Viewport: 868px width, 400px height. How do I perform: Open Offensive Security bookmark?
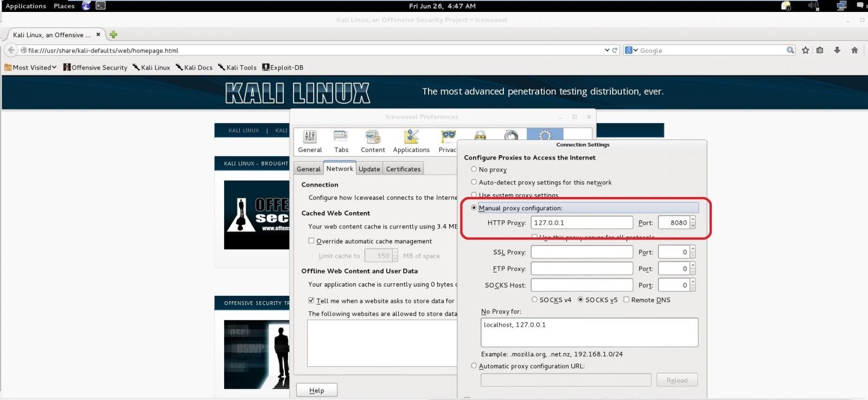tap(95, 67)
